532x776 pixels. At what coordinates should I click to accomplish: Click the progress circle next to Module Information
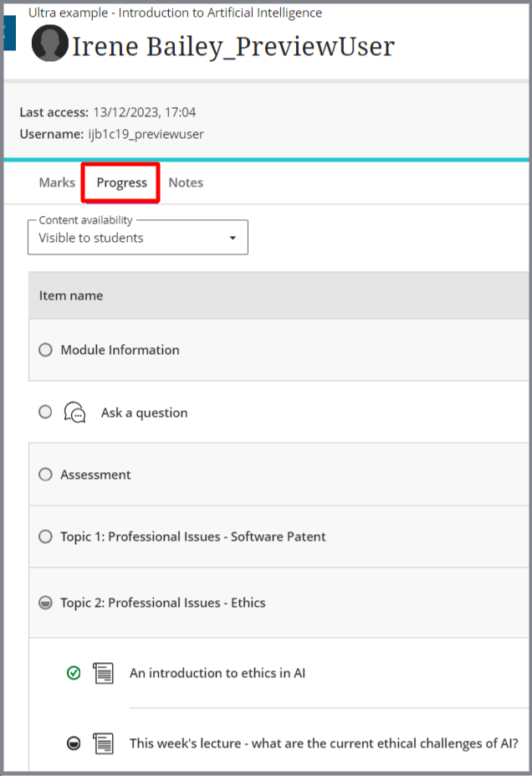coord(45,350)
